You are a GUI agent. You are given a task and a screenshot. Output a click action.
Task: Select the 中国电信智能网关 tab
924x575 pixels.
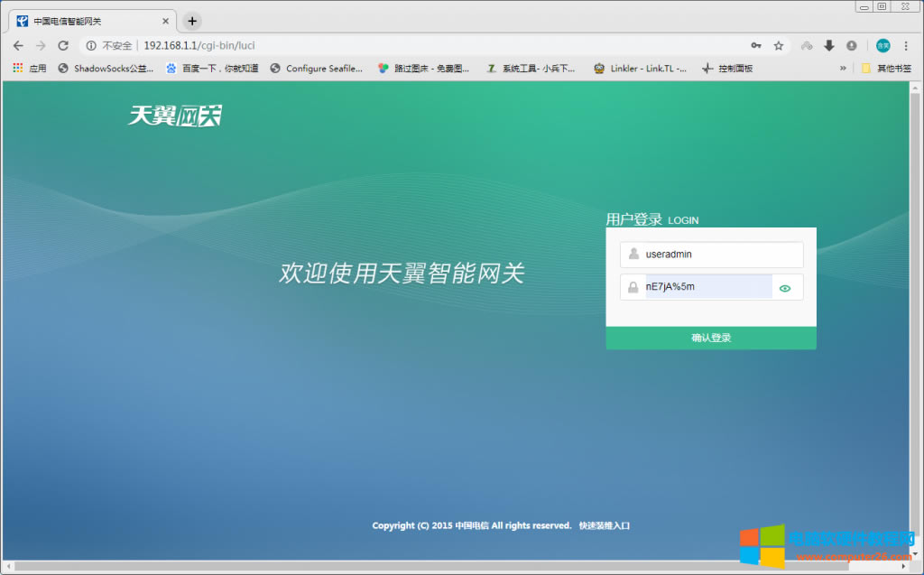tap(92, 22)
